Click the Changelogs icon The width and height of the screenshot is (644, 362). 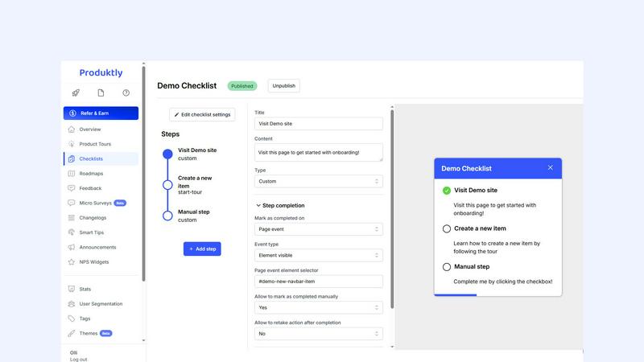point(72,218)
